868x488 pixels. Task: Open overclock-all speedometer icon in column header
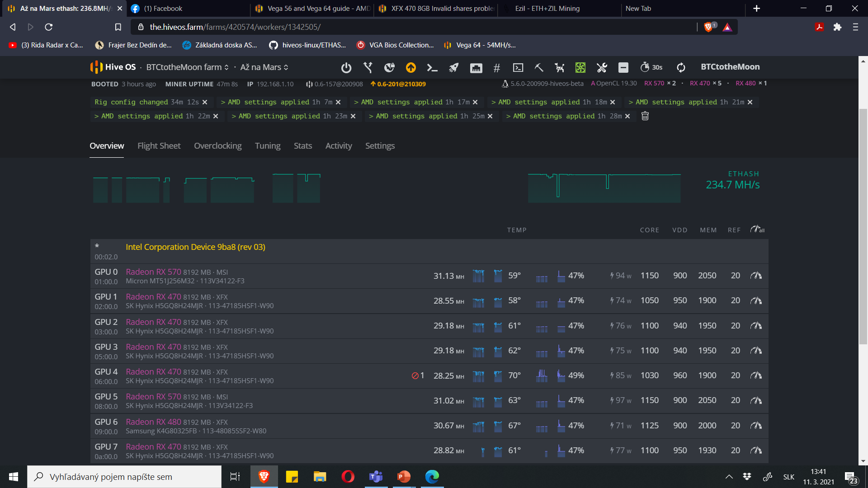(757, 230)
